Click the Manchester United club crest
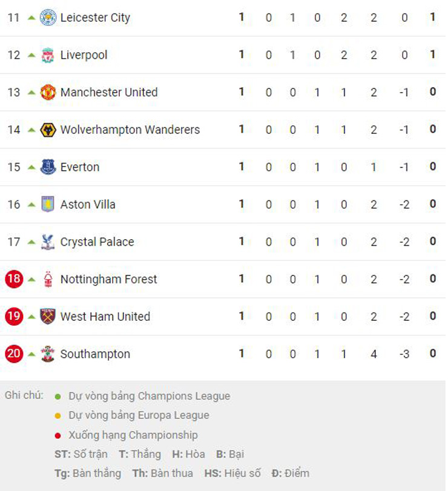 point(48,93)
